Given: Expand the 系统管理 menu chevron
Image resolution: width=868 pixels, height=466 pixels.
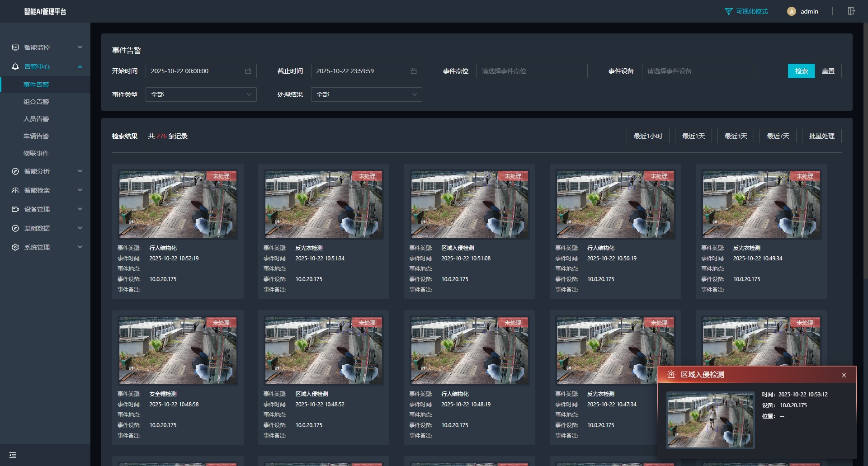Looking at the screenshot, I should [80, 247].
